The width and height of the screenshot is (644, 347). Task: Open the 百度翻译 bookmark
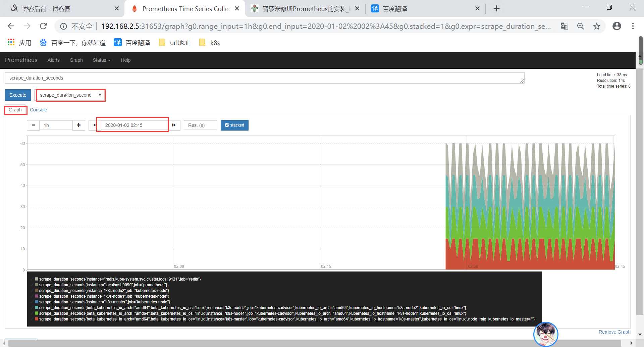click(x=132, y=43)
